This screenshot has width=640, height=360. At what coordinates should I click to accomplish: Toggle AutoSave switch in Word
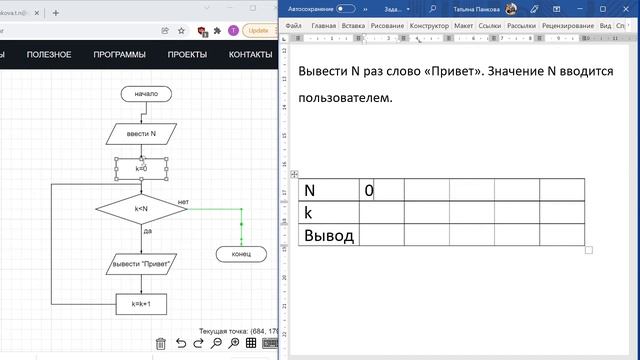click(345, 9)
